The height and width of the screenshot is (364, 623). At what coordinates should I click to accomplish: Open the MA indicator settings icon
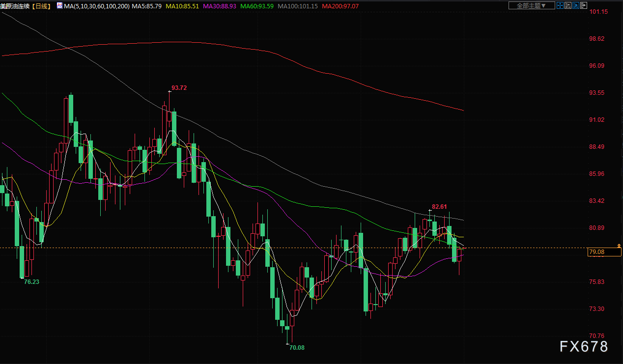click(x=59, y=6)
